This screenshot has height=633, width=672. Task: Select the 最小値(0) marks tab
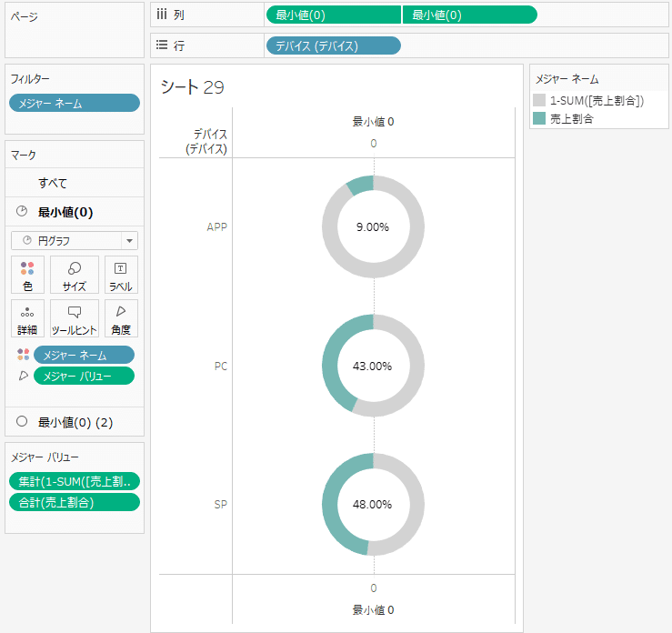(75, 212)
